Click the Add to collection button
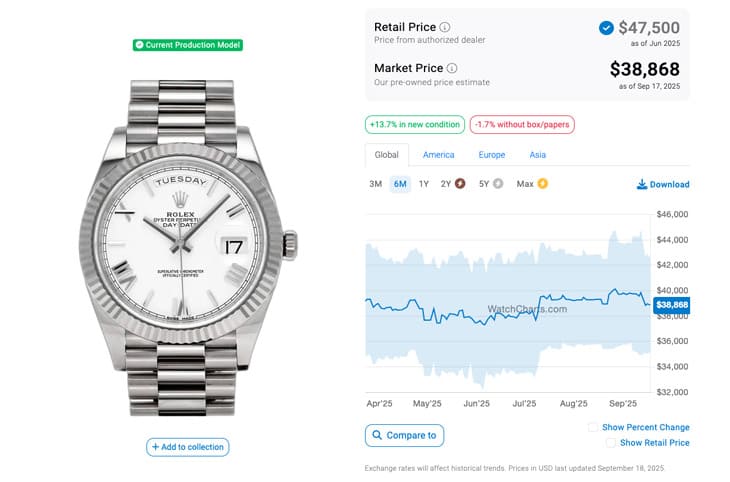This screenshot has height=482, width=730. click(x=188, y=447)
